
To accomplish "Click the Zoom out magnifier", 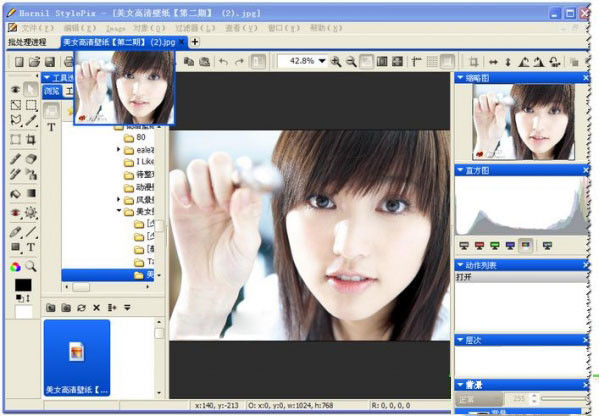I will tap(351, 61).
